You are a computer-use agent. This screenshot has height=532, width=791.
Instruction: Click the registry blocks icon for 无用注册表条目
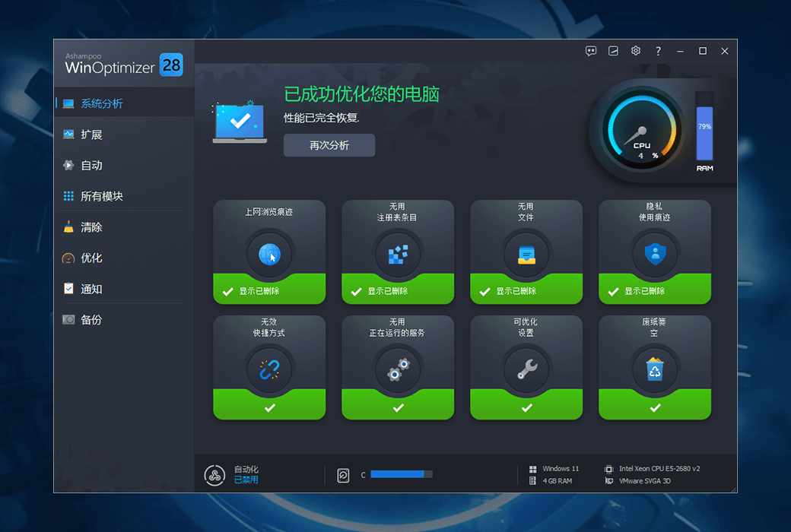coord(398,254)
